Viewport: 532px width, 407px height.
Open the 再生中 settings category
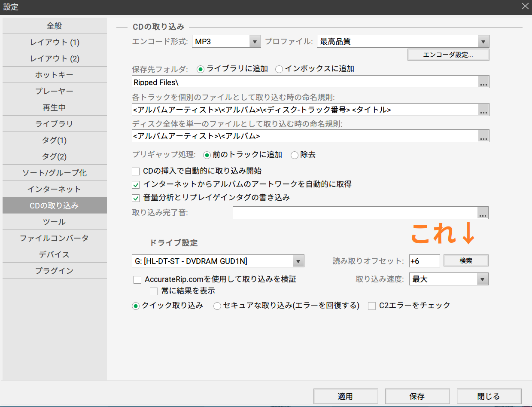pyautogui.click(x=55, y=107)
